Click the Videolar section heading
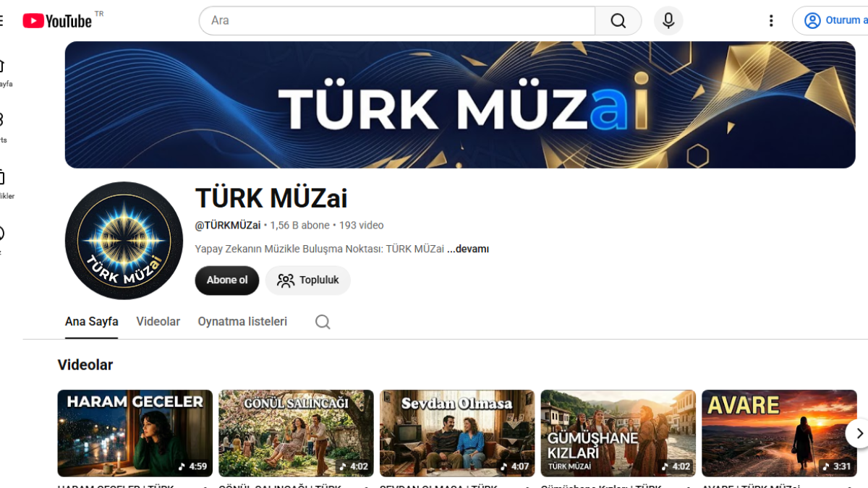 click(85, 365)
